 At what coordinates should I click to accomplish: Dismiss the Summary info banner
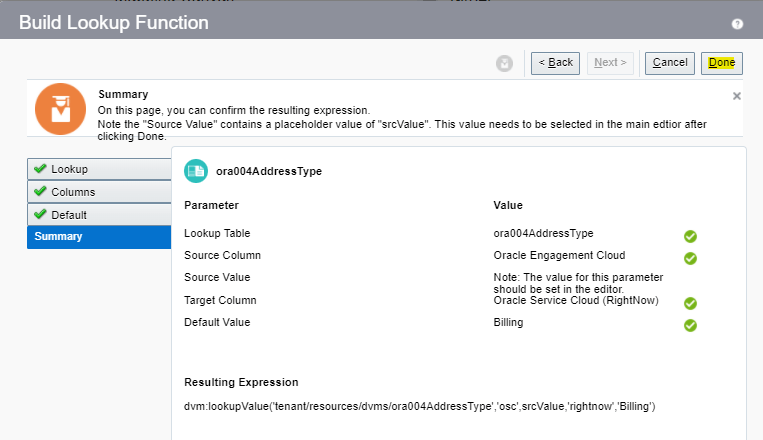[737, 96]
